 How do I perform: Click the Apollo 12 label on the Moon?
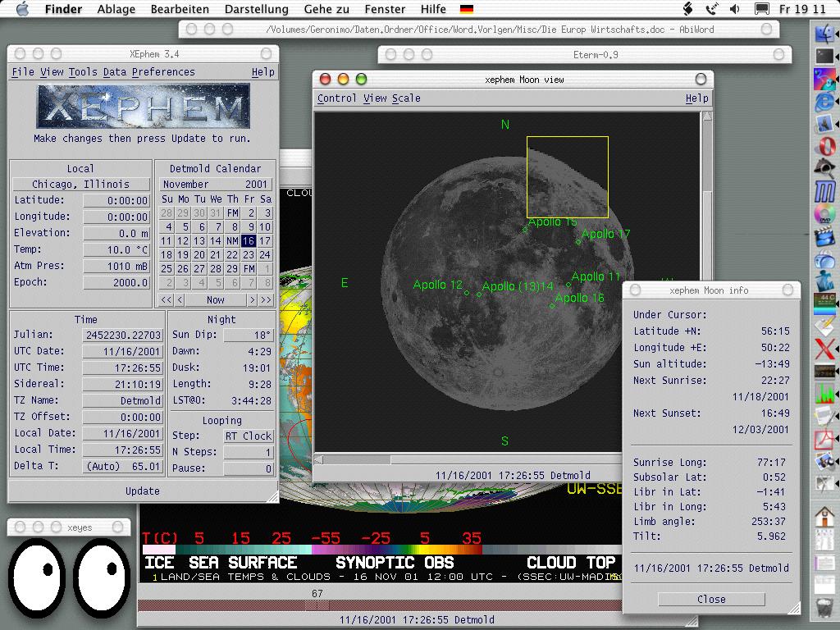pyautogui.click(x=438, y=285)
